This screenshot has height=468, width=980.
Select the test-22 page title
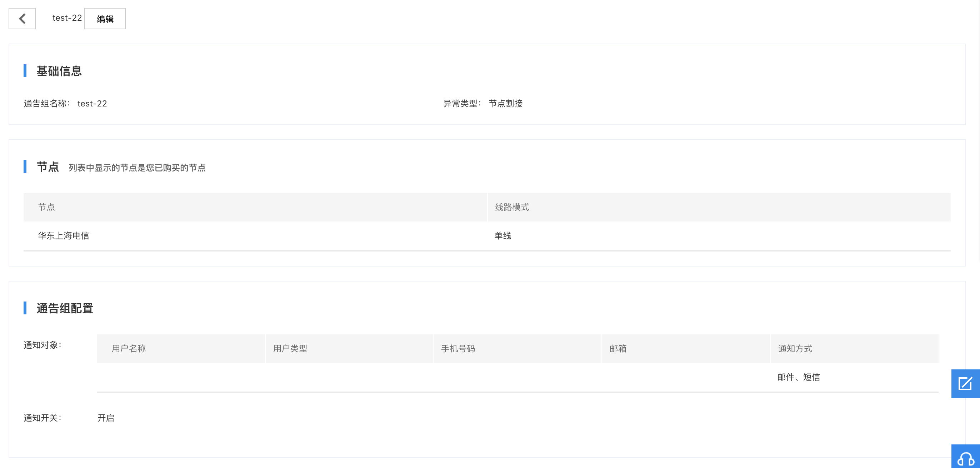[x=67, y=18]
